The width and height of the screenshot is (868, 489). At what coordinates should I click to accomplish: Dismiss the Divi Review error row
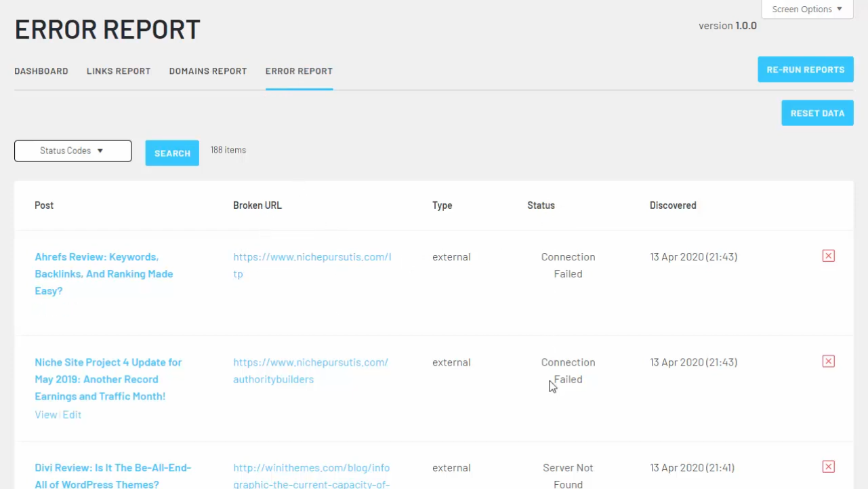pos(828,467)
